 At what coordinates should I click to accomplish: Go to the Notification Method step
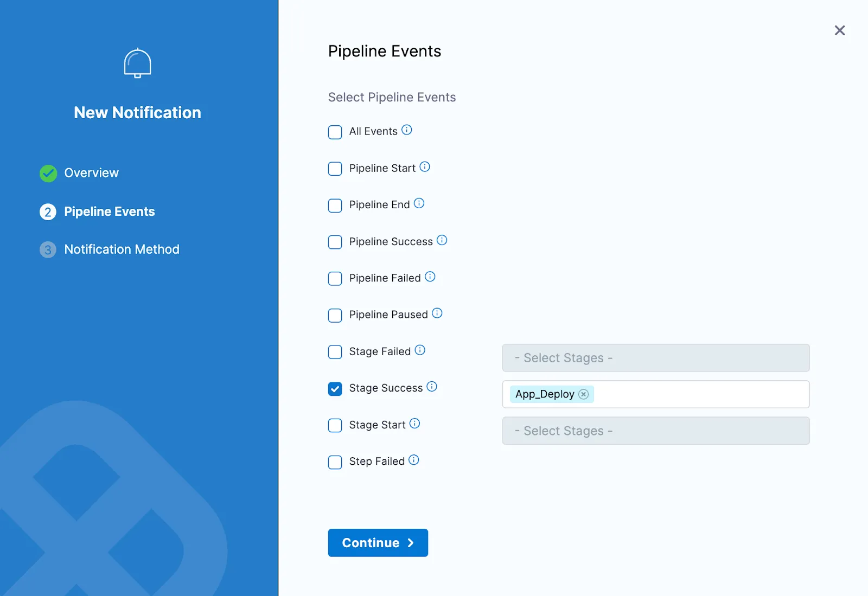[122, 249]
